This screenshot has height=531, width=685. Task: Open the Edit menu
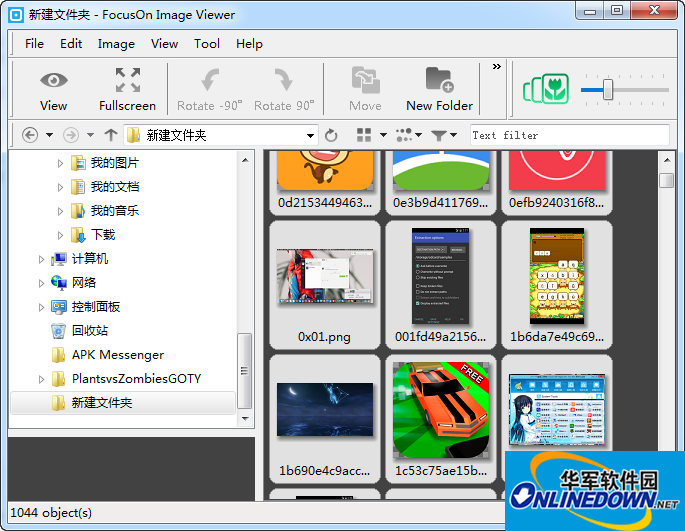tap(71, 44)
